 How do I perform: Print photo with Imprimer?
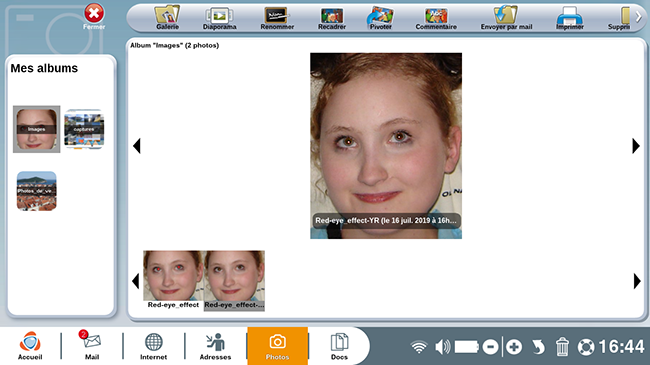tap(570, 18)
